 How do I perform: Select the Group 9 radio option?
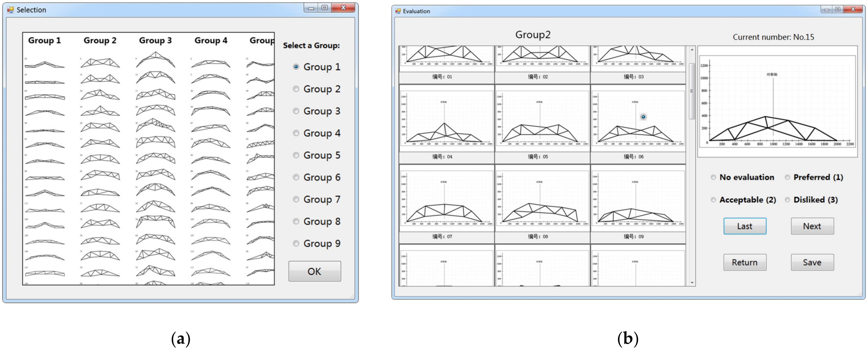point(296,243)
